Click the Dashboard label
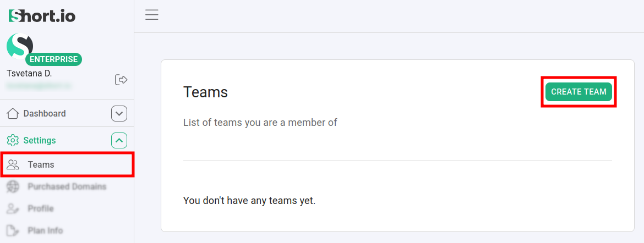 (45, 114)
